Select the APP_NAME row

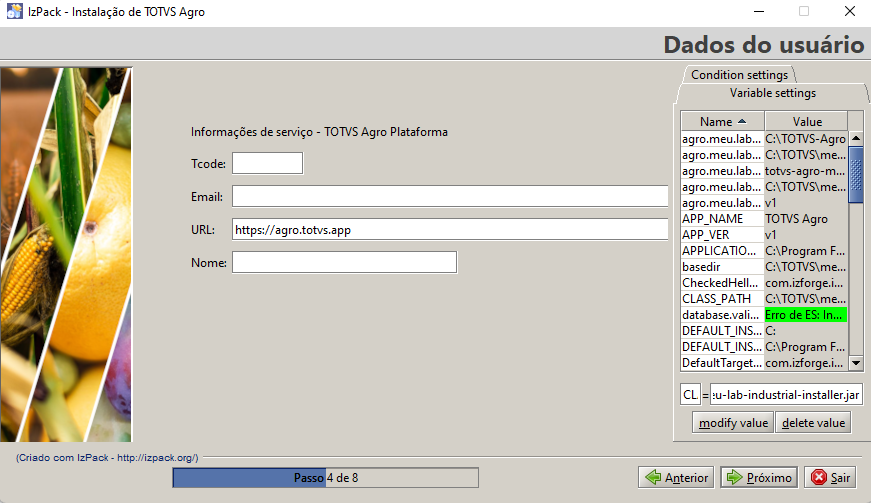pyautogui.click(x=764, y=219)
